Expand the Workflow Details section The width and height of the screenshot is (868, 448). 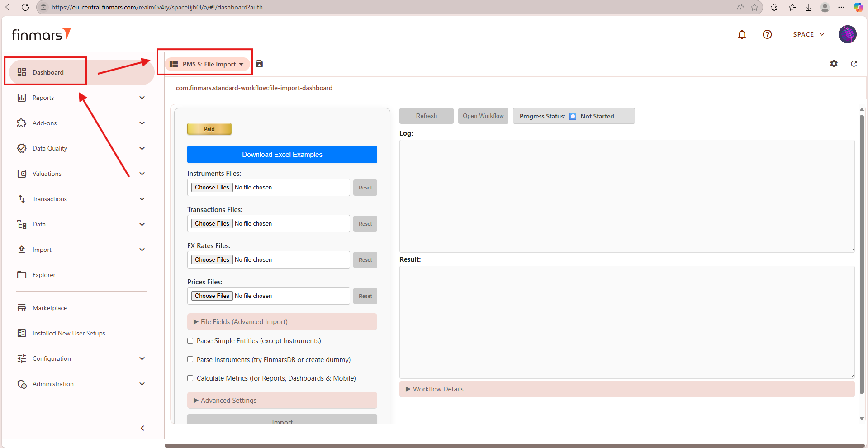(627, 389)
